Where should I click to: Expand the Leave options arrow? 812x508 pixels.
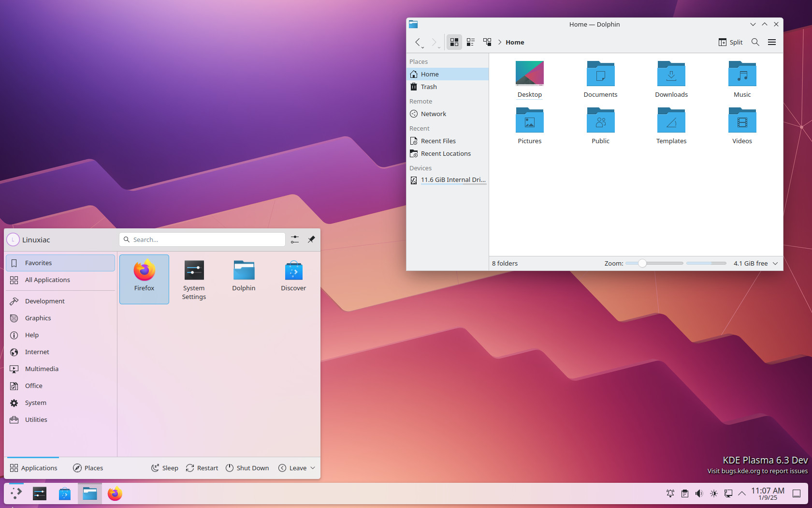(x=313, y=468)
